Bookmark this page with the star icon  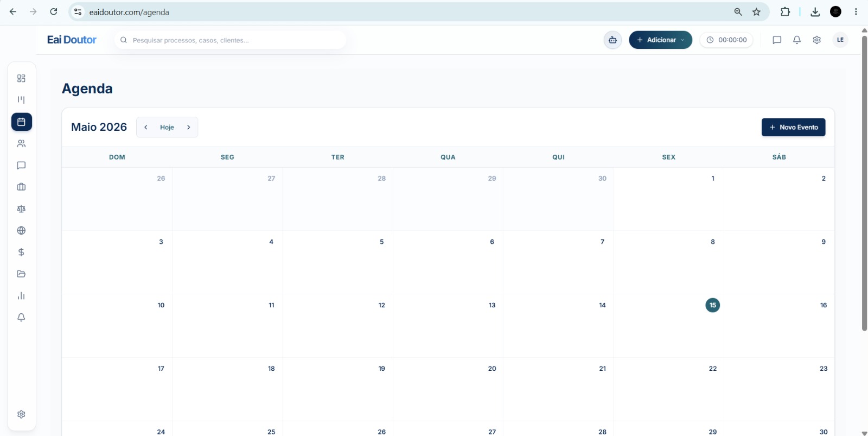coord(757,12)
